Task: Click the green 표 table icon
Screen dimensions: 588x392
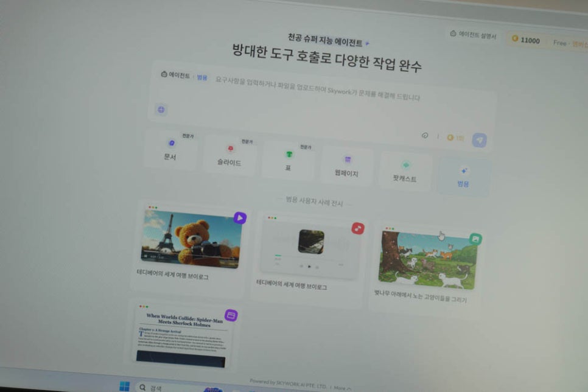Action: point(289,154)
